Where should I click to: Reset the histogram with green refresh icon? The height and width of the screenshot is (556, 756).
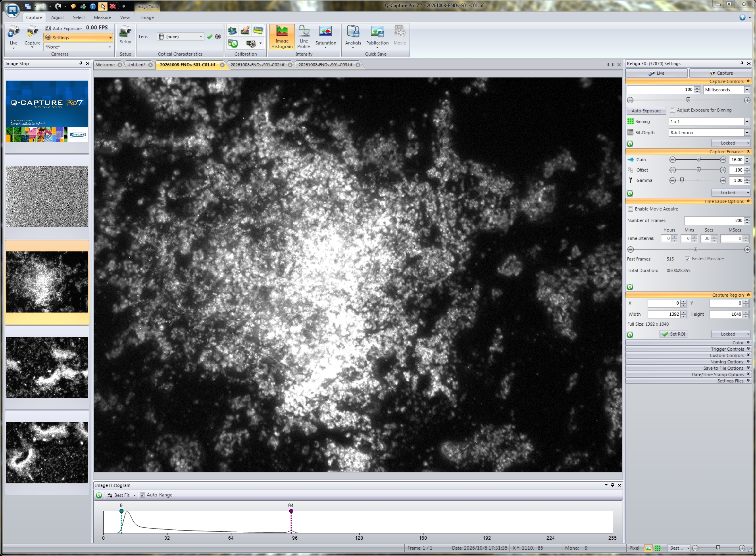99,495
